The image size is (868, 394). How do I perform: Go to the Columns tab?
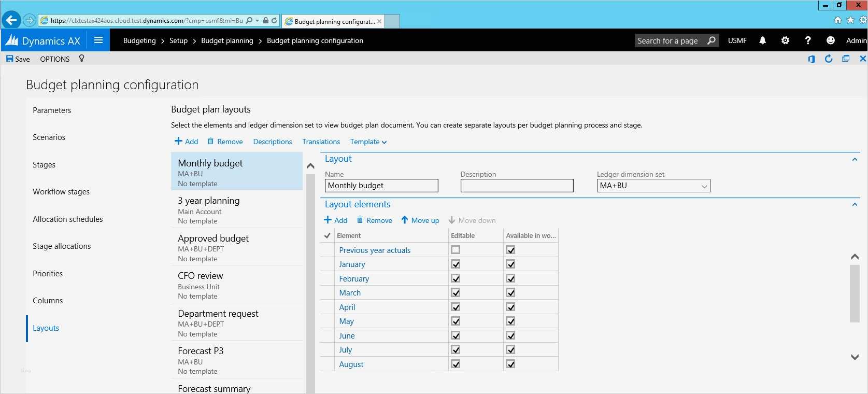[48, 301]
